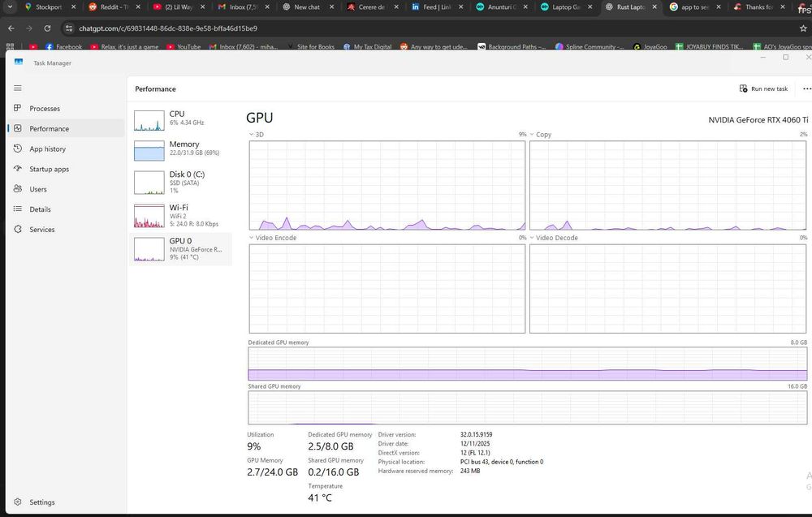This screenshot has height=517, width=812.
Task: Open the Services page
Action: click(65, 230)
